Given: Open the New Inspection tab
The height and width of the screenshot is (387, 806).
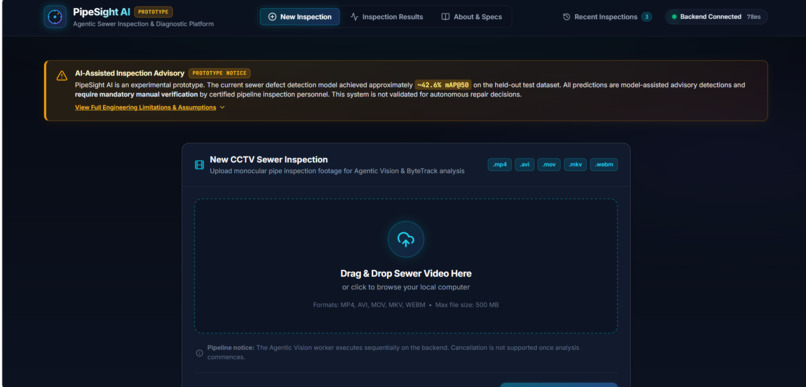Looking at the screenshot, I should click(x=300, y=17).
